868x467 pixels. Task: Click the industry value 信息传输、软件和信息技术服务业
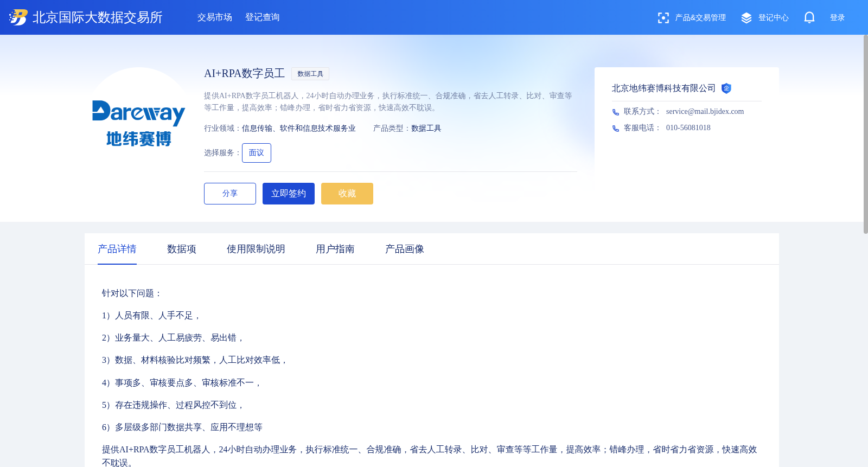[299, 129]
